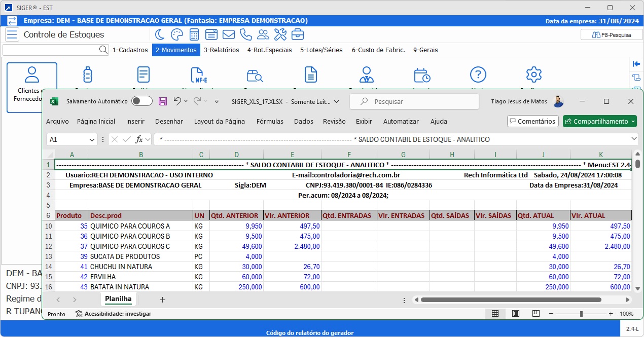Viewport: 644px width, 337px height.
Task: Expand the formula bar chevron
Action: click(x=634, y=139)
